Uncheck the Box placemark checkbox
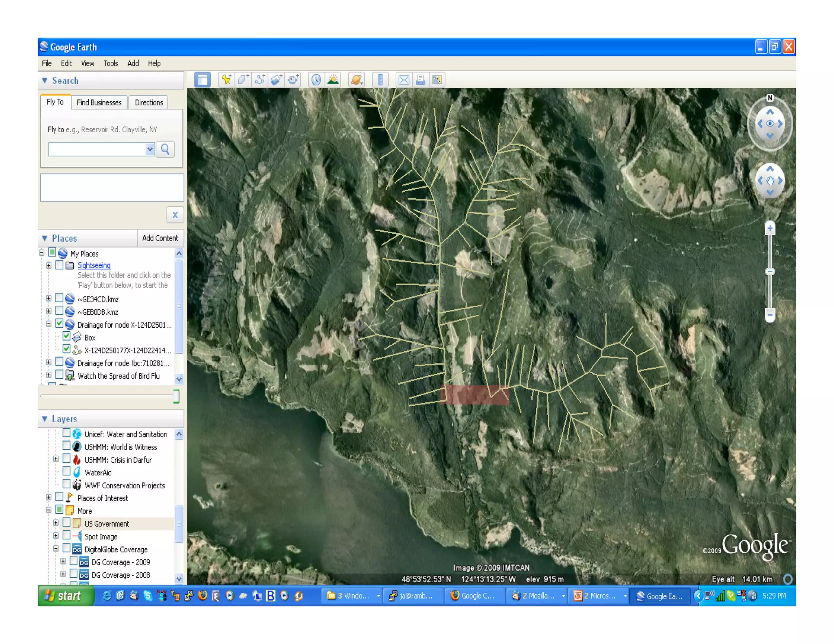Viewport: 834px width, 644px height. (66, 337)
